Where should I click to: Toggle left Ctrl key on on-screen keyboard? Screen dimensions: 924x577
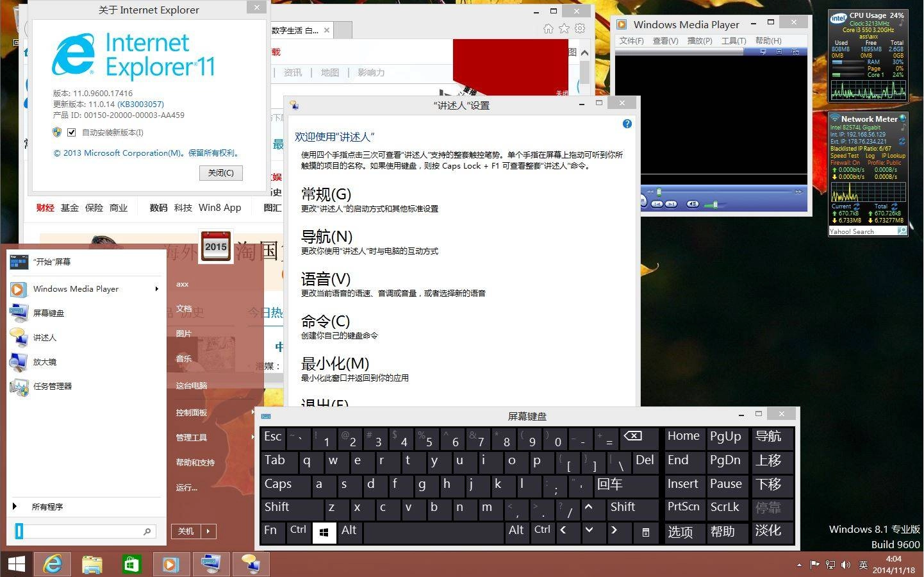(299, 532)
